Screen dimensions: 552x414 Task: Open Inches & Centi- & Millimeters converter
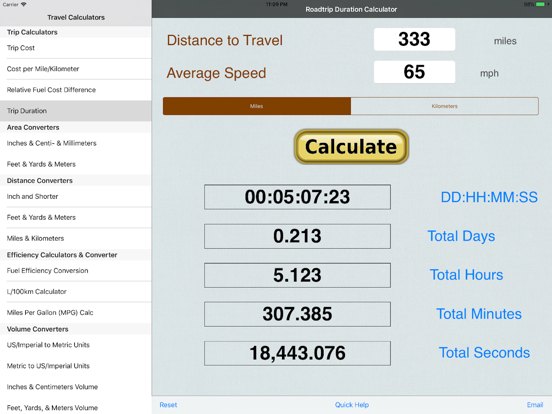click(76, 143)
